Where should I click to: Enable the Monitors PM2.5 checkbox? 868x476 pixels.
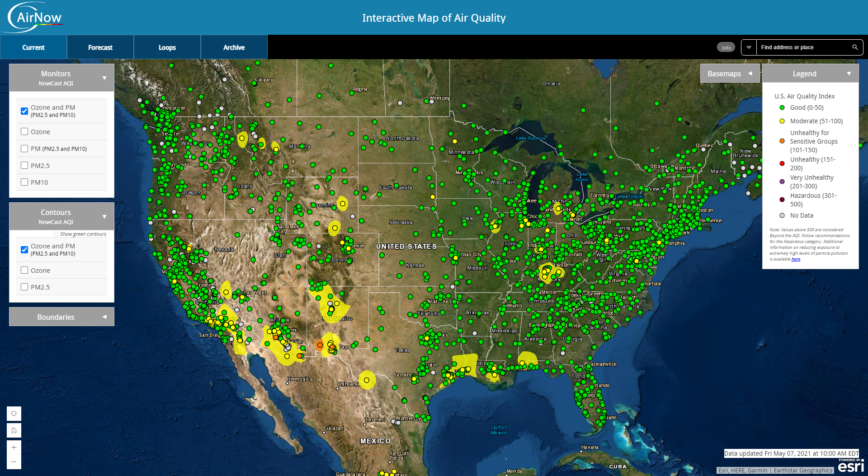(24, 165)
